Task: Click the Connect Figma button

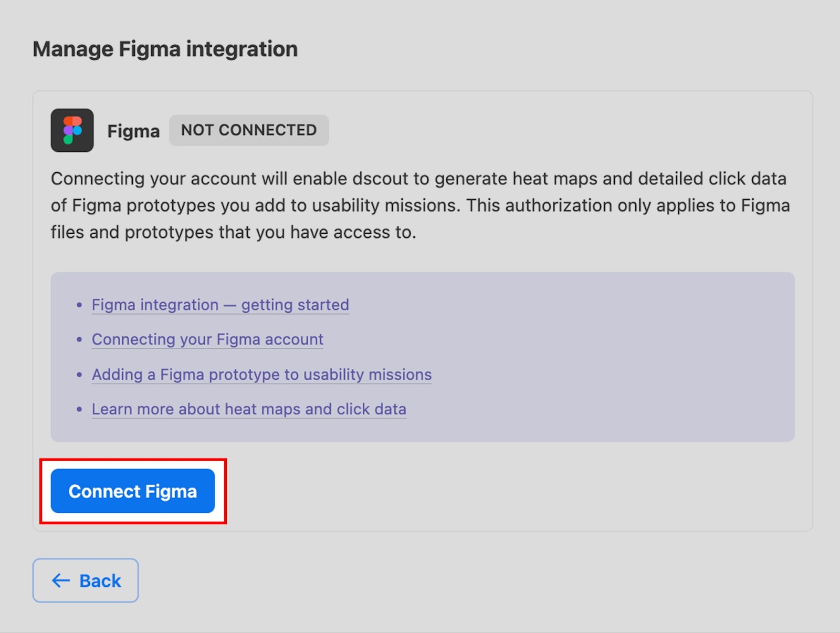Action: [133, 491]
